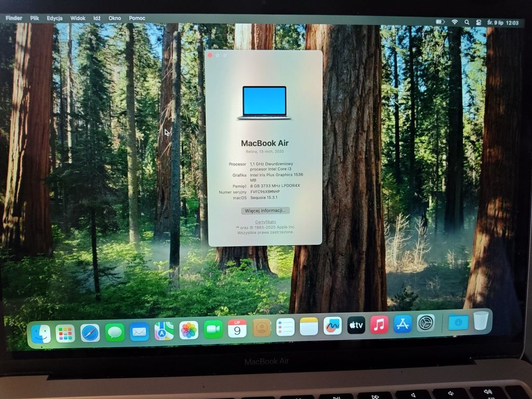This screenshot has height=399, width=532.
Task: Open Notes app in the Dock
Action: coord(309,326)
